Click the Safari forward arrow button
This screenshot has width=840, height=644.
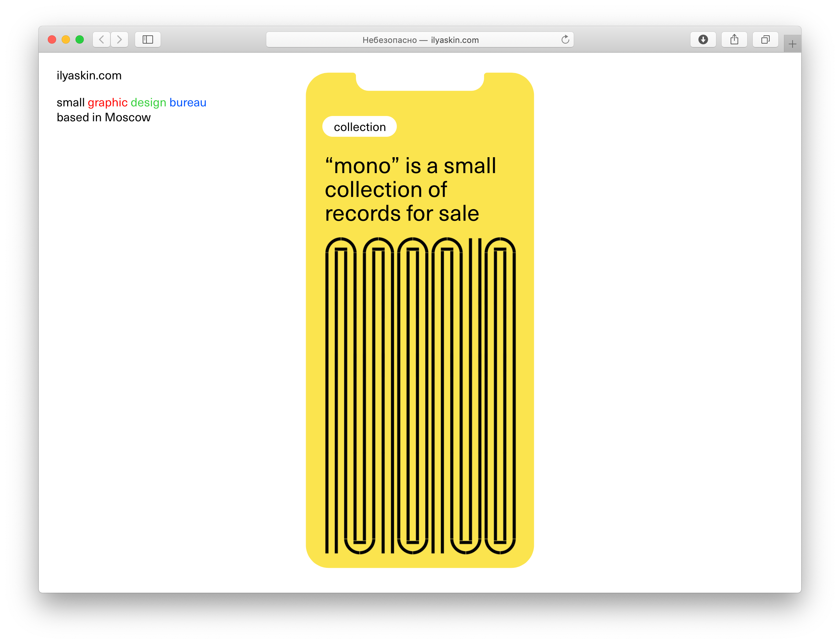coord(119,39)
